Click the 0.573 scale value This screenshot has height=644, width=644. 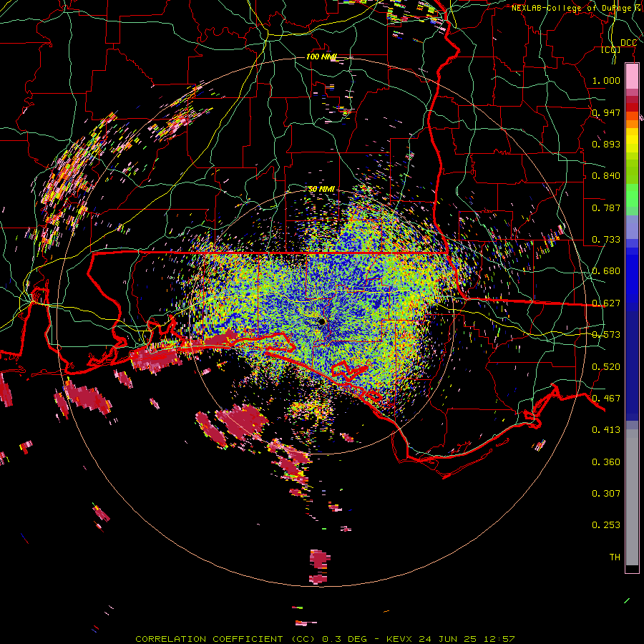pos(606,334)
